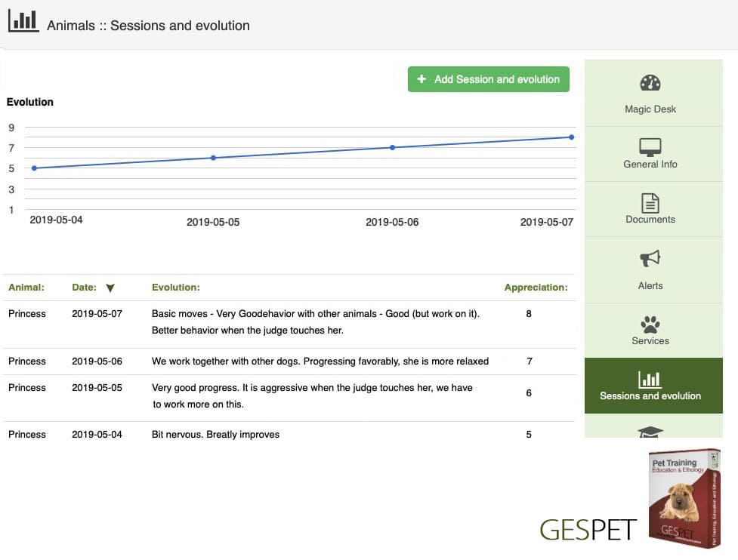738x560 pixels.
Task: Toggle Date column sort arrow
Action: click(x=110, y=288)
